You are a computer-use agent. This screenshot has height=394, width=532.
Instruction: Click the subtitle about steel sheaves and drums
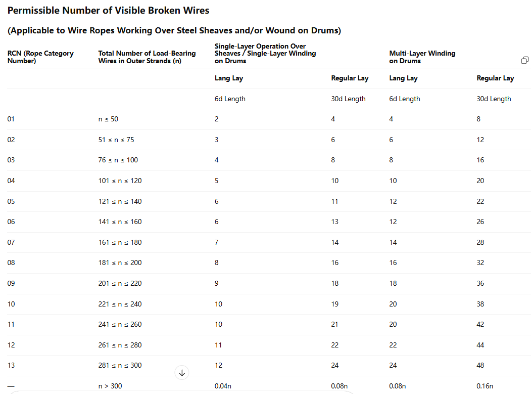click(174, 30)
